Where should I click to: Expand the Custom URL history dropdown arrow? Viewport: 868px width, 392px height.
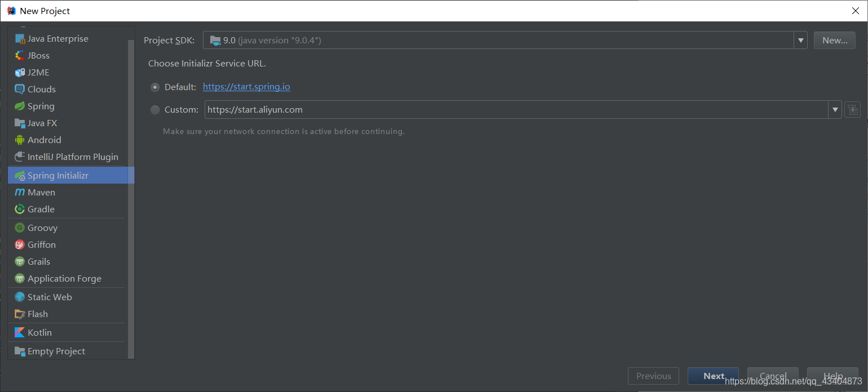[835, 110]
